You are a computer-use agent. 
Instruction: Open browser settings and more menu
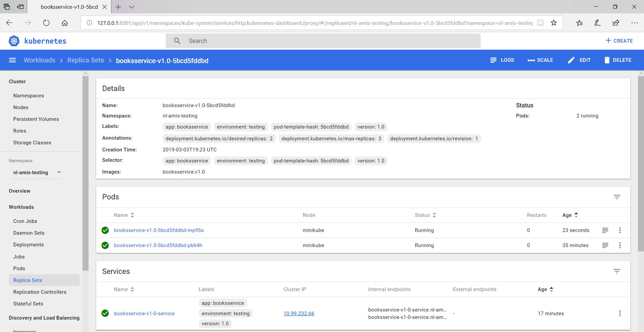pyautogui.click(x=634, y=23)
